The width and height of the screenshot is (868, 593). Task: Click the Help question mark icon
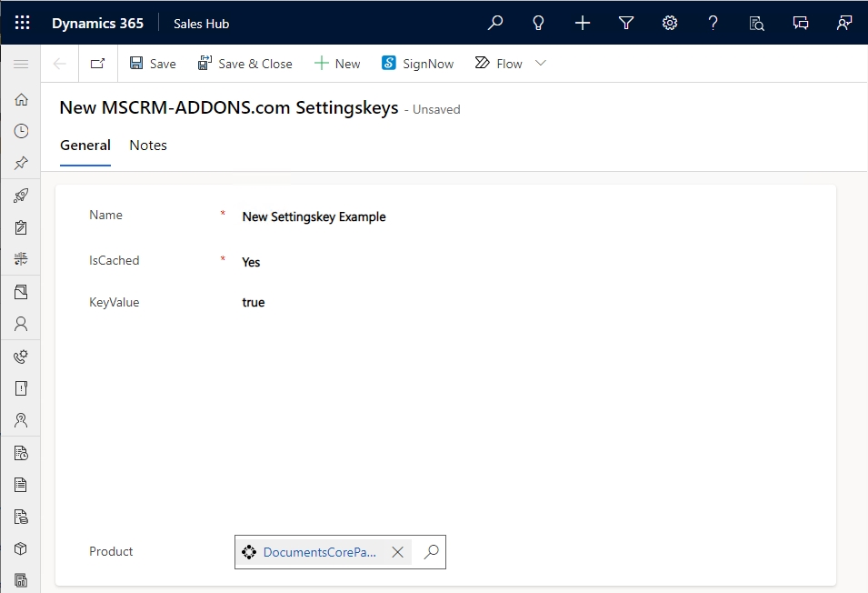click(713, 23)
